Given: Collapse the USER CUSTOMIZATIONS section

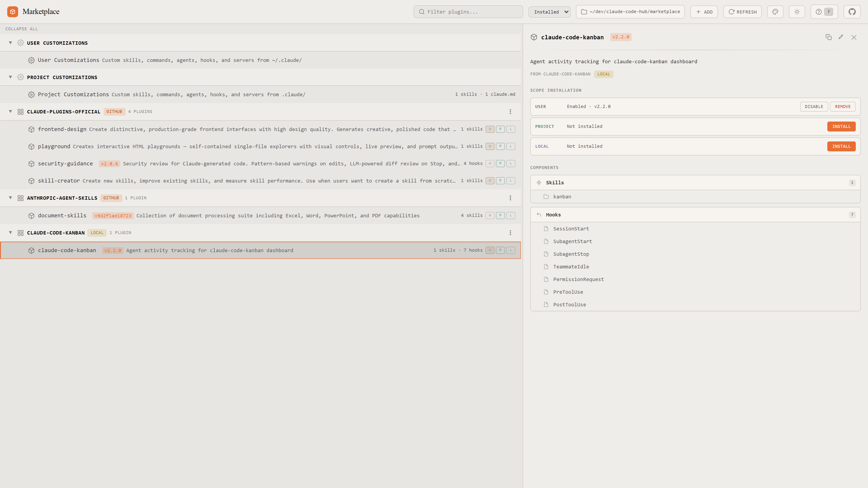Looking at the screenshot, I should click(x=10, y=43).
